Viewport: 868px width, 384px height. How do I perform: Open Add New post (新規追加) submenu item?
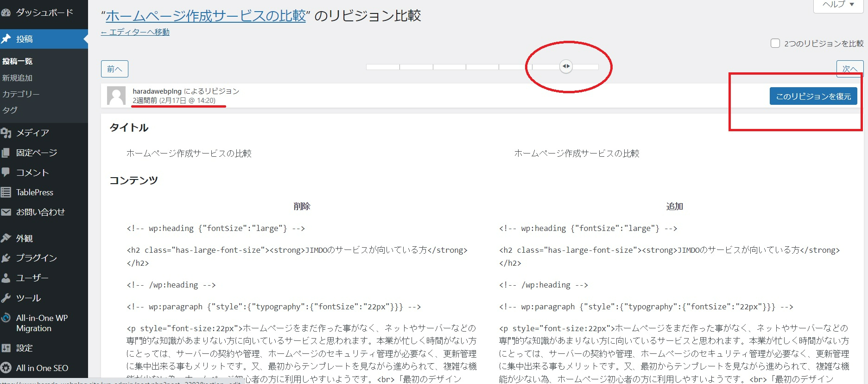[x=17, y=78]
